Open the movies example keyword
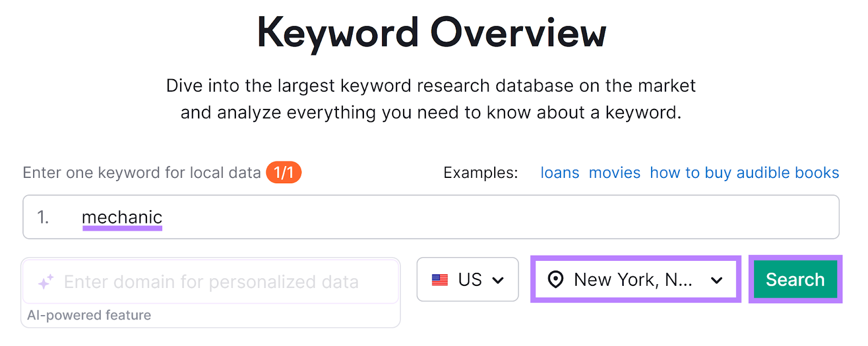868x346 pixels. coord(615,172)
